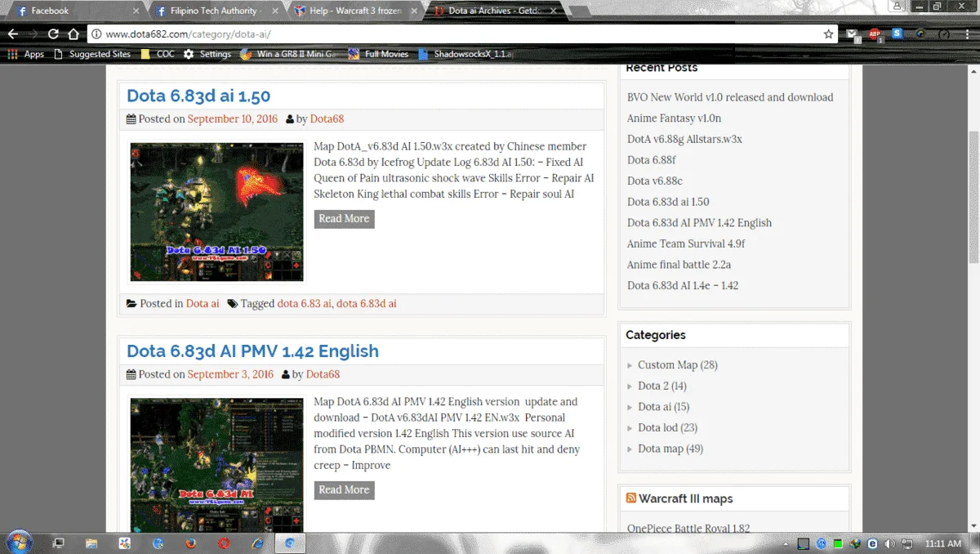Open Internet Explorer from the taskbar
This screenshot has height=554, width=980.
tap(257, 543)
